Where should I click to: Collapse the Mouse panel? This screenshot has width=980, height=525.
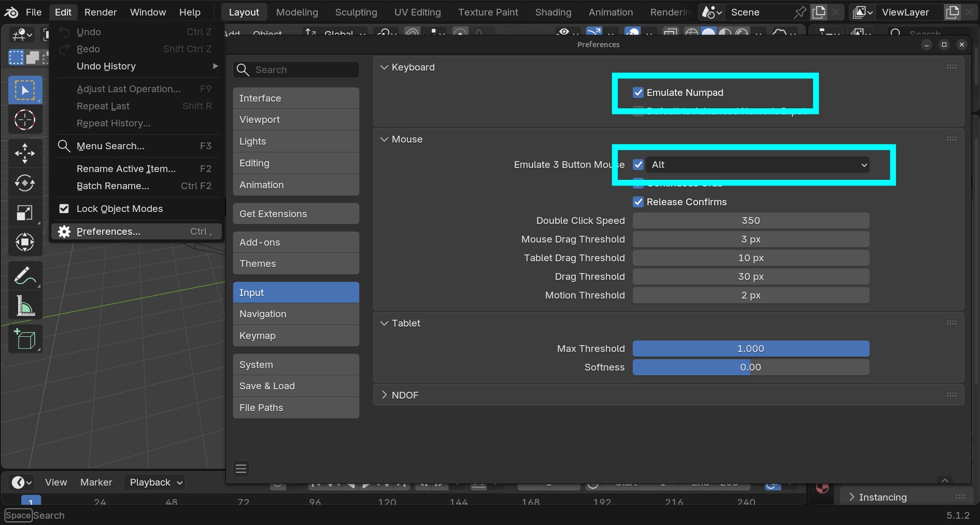pos(384,139)
